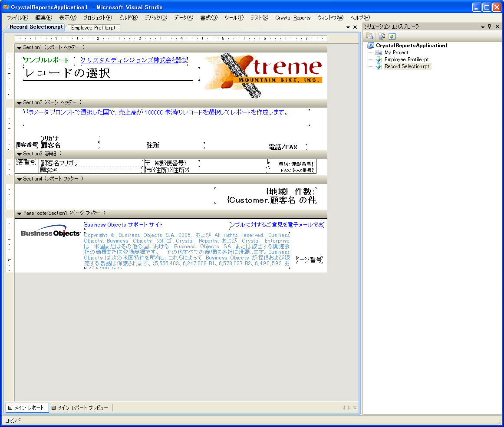This screenshot has height=427, width=504.
Task: Select the CrystalReportsApplication1 project node
Action: (411, 46)
